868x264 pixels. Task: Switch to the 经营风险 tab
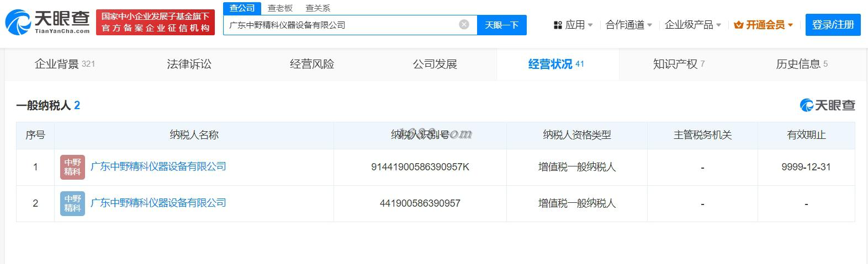pyautogui.click(x=312, y=64)
